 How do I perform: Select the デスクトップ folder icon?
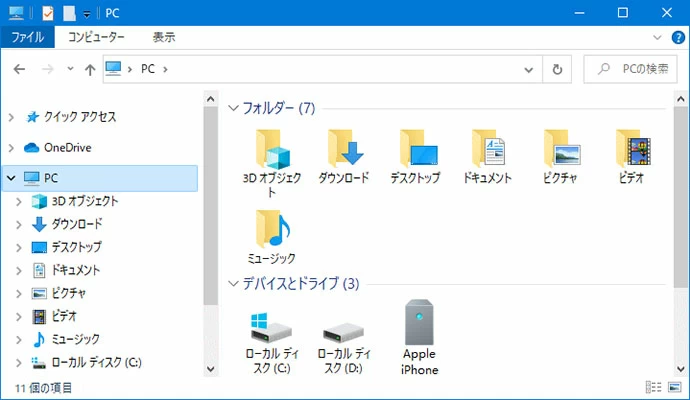click(416, 150)
